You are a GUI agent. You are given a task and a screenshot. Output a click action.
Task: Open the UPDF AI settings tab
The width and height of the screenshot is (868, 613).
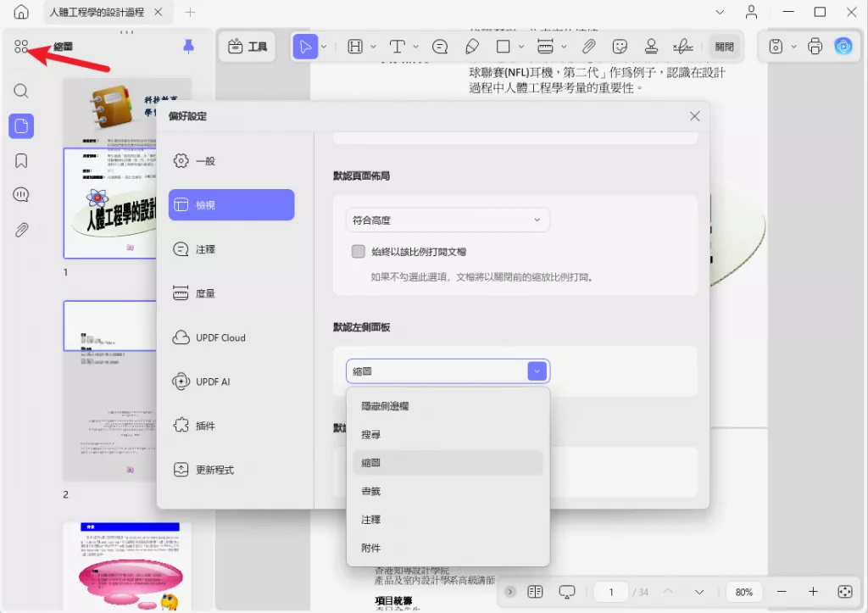pyautogui.click(x=231, y=382)
